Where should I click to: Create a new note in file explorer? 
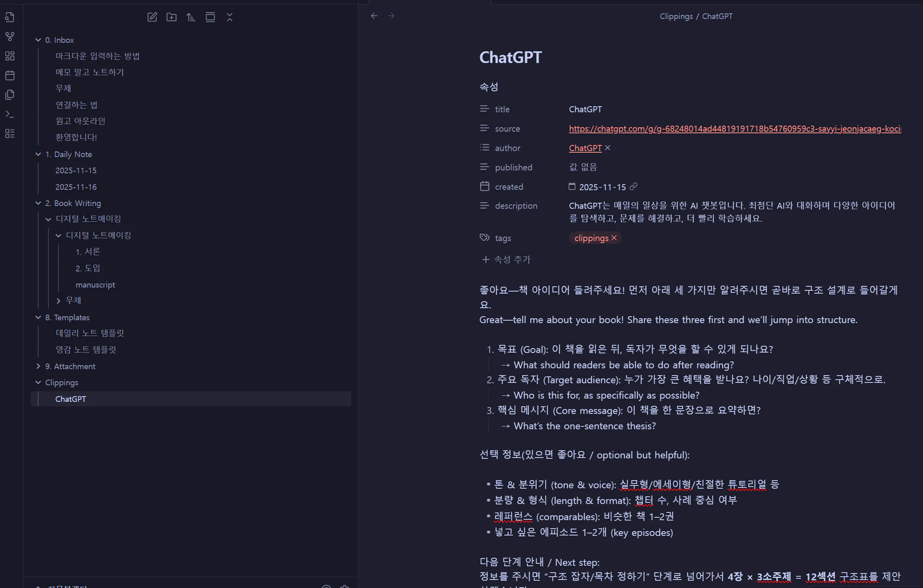[x=152, y=17]
